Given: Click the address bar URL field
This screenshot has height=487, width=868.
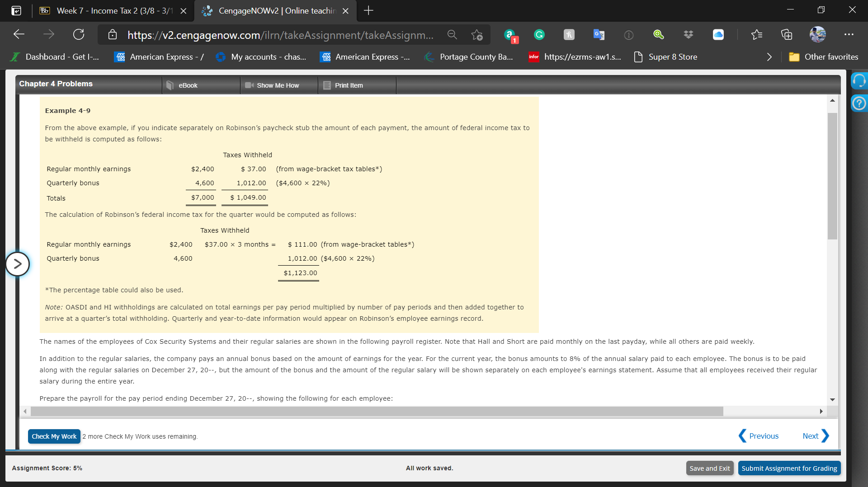Looking at the screenshot, I should click(280, 35).
